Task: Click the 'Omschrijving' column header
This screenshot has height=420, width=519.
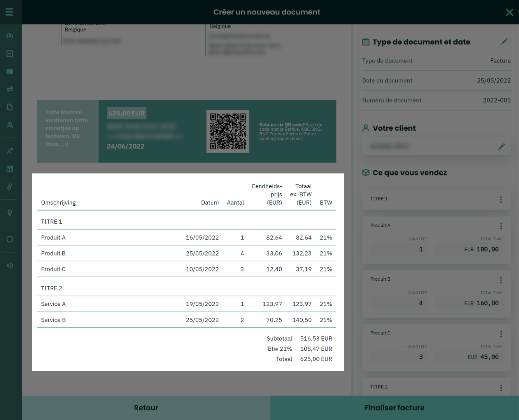Action: coord(58,203)
